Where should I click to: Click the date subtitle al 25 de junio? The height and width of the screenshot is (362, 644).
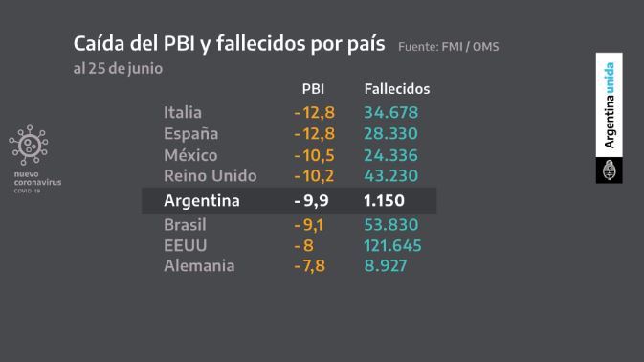coord(118,69)
